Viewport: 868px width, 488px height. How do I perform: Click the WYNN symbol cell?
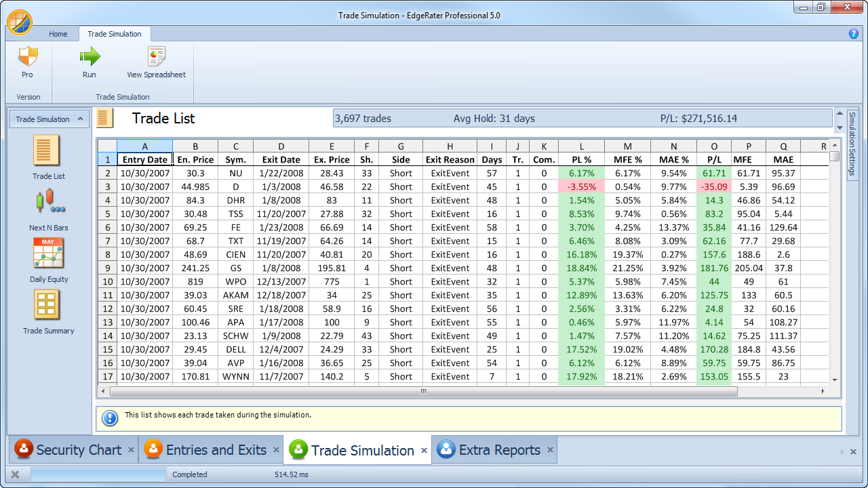pos(236,376)
